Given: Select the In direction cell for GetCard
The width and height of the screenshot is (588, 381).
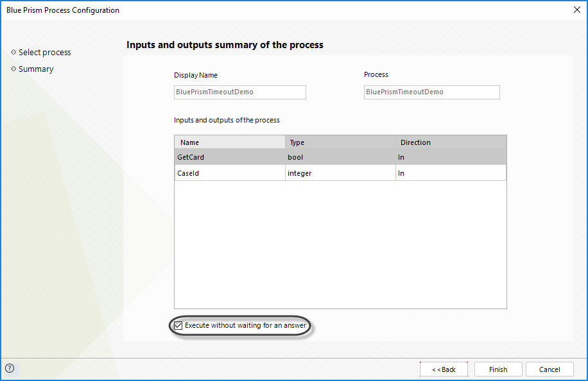Looking at the screenshot, I should 451,157.
